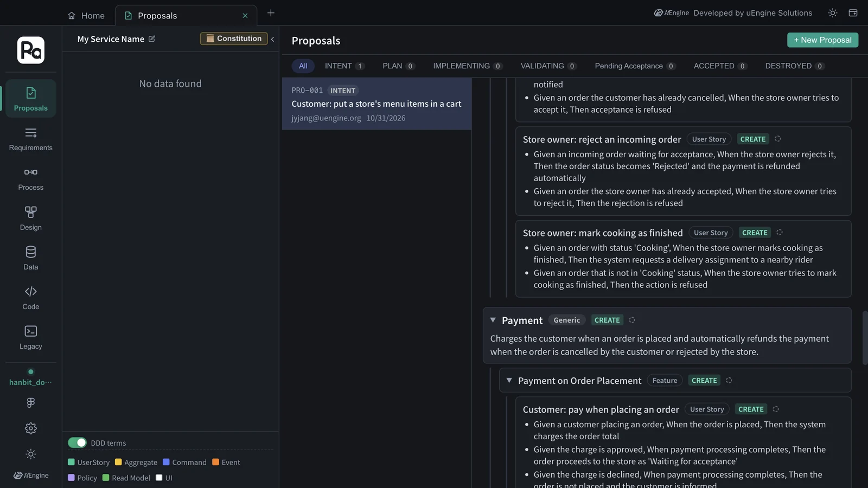The image size is (868, 488).
Task: Click the Pa app logo
Action: (31, 50)
